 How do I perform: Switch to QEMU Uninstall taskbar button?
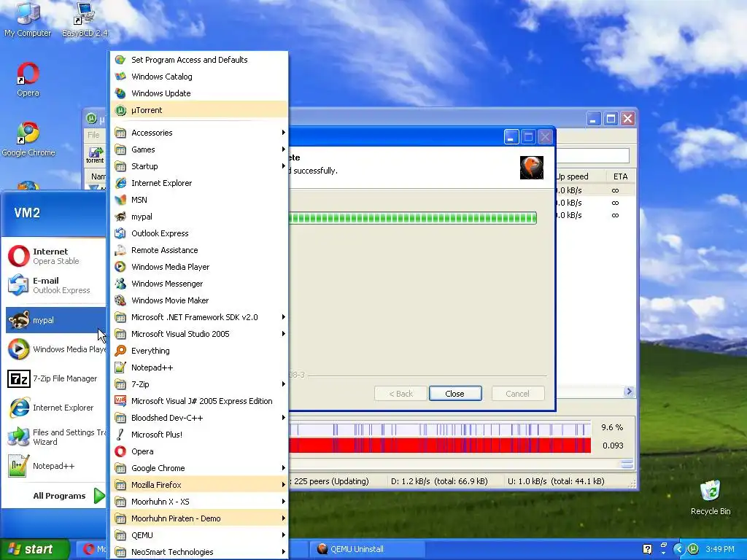coord(368,549)
